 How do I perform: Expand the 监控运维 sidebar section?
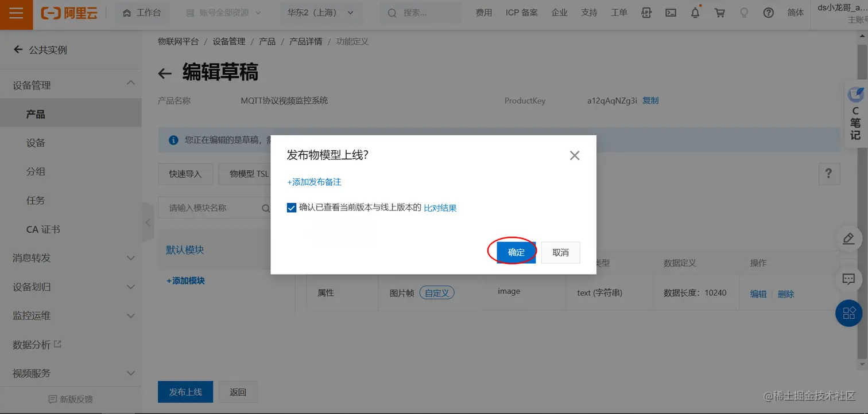[x=71, y=315]
